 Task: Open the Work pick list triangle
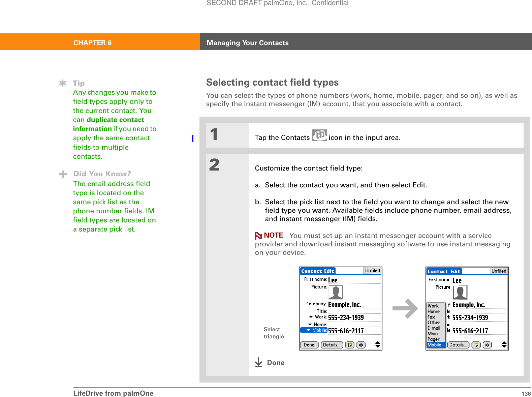click(x=311, y=317)
